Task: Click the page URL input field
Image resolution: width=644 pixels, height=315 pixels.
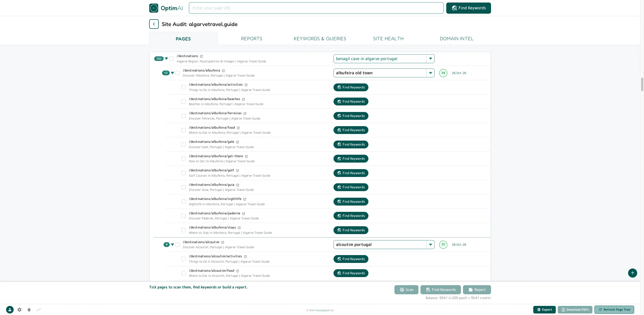Action: click(316, 8)
